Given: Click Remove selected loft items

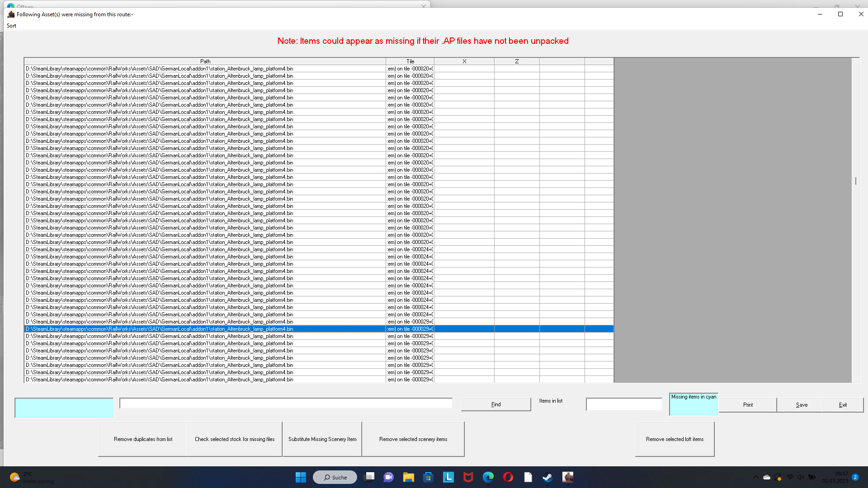Looking at the screenshot, I should pos(675,439).
